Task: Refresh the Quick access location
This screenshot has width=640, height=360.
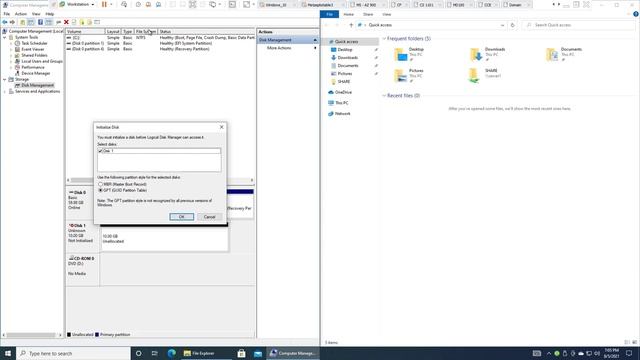Action: [513, 25]
